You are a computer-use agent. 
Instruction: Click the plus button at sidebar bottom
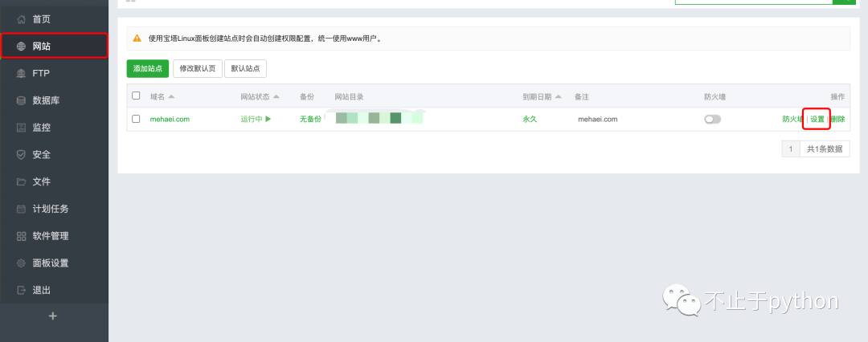click(53, 316)
